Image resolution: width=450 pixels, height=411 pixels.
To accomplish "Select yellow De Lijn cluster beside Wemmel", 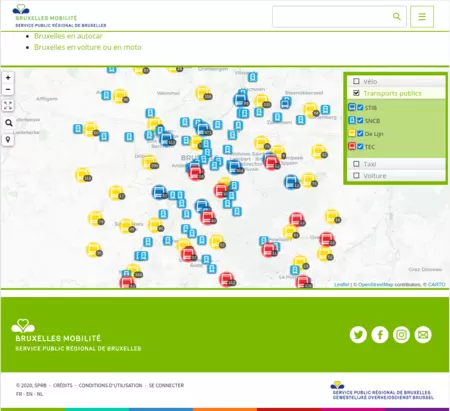I will coord(203,93).
